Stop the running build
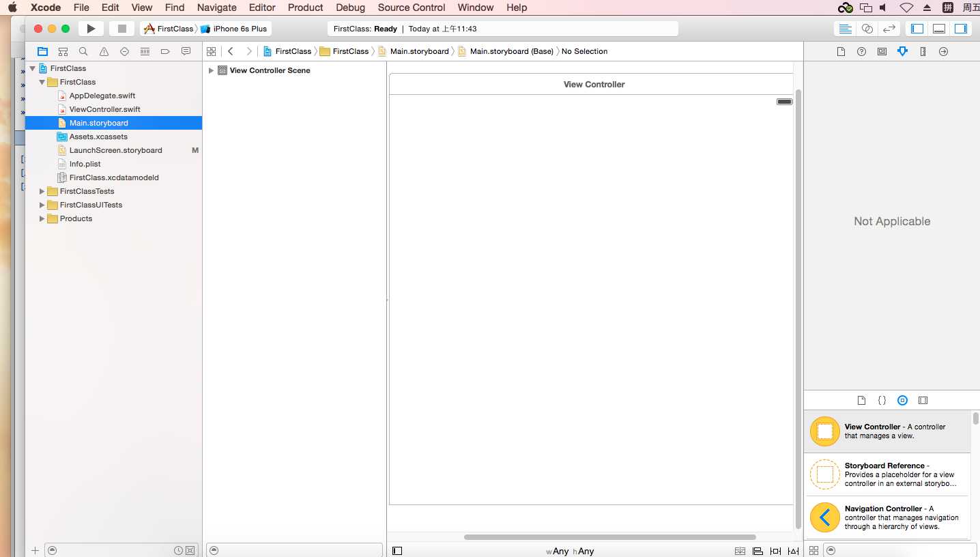 click(x=122, y=29)
